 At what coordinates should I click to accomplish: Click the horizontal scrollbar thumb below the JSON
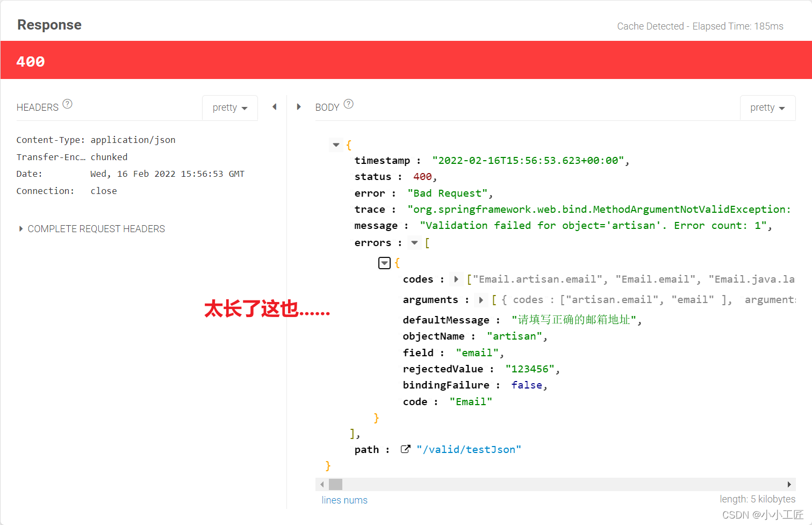336,484
